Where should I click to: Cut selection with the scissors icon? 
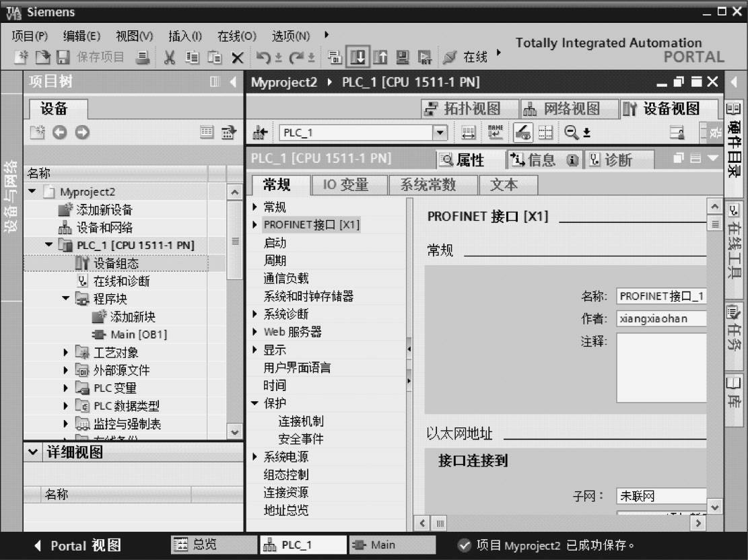(170, 57)
